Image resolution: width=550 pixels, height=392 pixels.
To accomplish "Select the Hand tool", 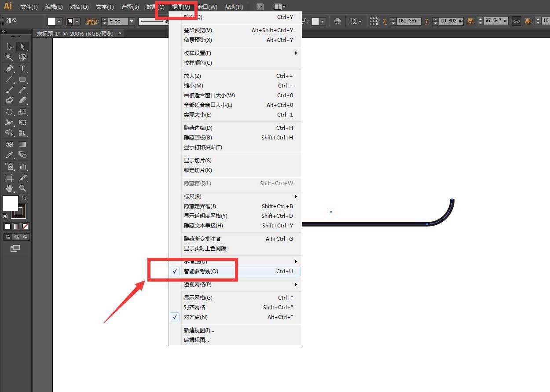I will click(x=10, y=188).
